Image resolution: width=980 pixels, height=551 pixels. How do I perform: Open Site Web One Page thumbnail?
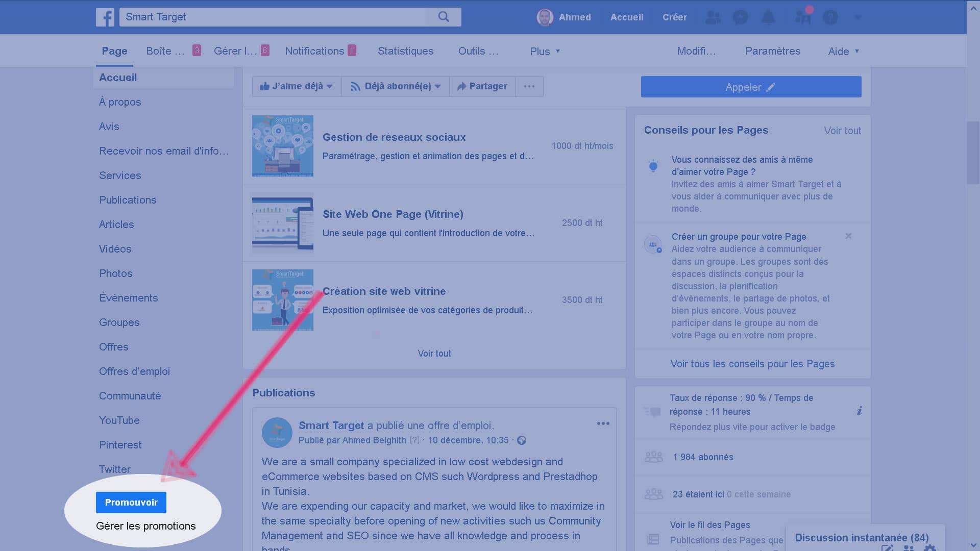pos(283,223)
